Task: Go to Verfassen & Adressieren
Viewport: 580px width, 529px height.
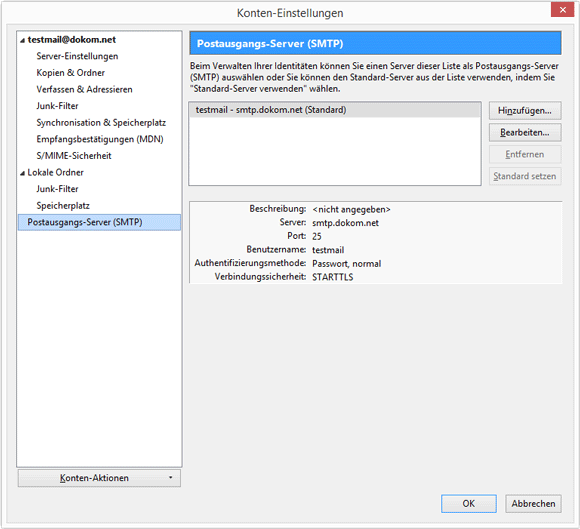Action: (x=84, y=90)
